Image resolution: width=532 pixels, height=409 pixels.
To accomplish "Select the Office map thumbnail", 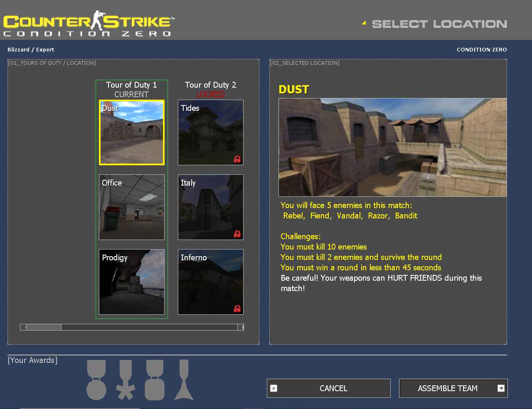I will (132, 207).
